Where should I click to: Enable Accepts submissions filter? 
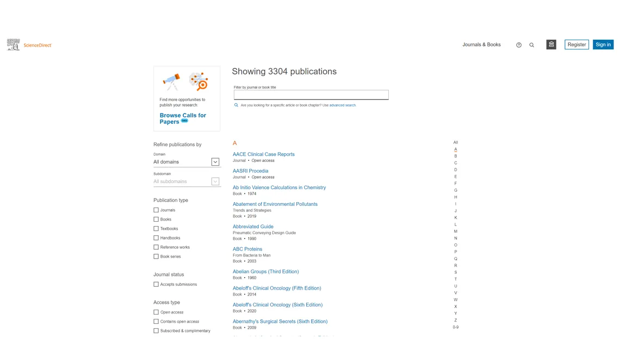point(156,284)
